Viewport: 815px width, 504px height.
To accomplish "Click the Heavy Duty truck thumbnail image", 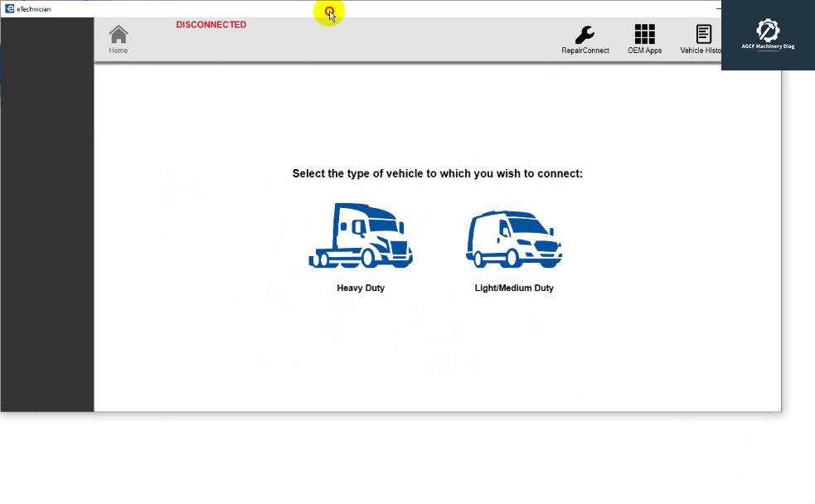I will 361,236.
